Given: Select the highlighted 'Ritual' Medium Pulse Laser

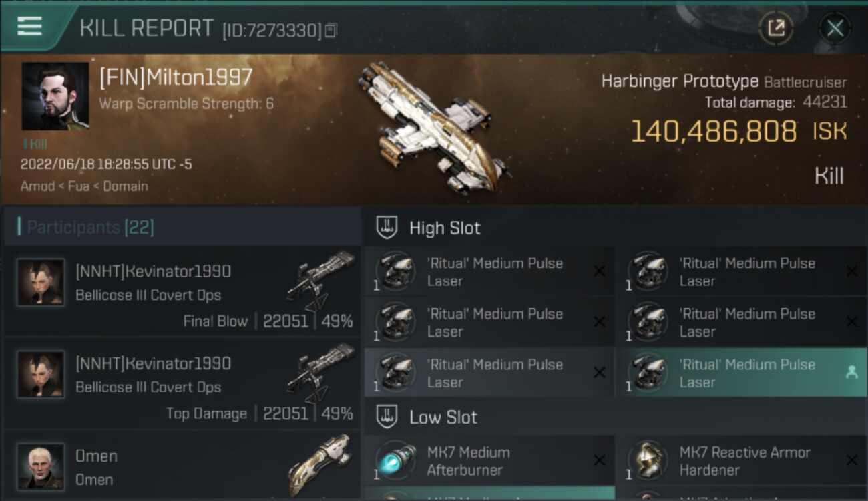Looking at the screenshot, I should 740,373.
